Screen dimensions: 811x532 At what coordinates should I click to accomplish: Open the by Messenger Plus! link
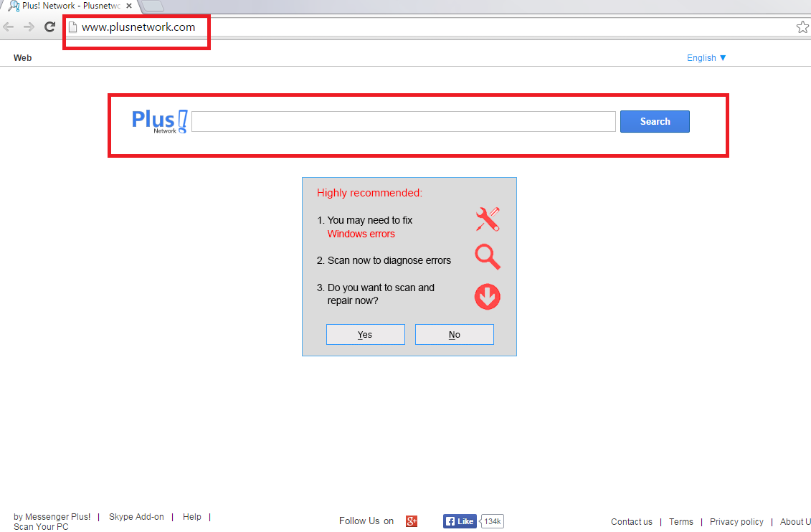(x=52, y=517)
